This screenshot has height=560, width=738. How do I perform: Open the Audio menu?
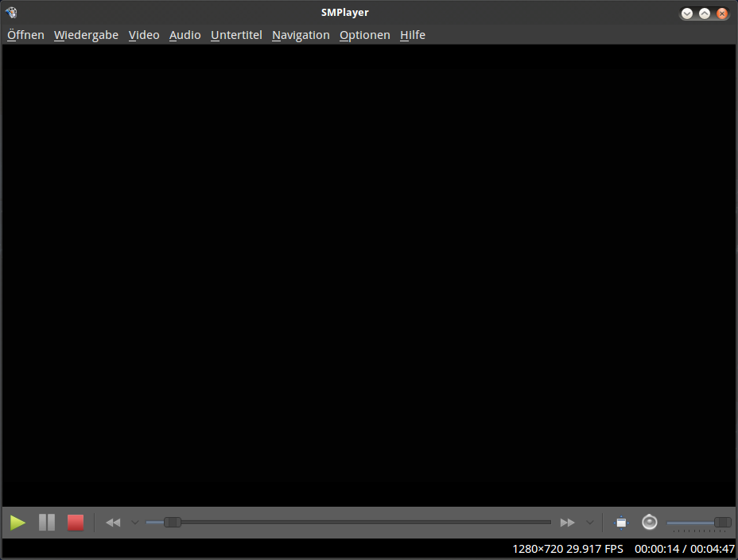(x=185, y=35)
